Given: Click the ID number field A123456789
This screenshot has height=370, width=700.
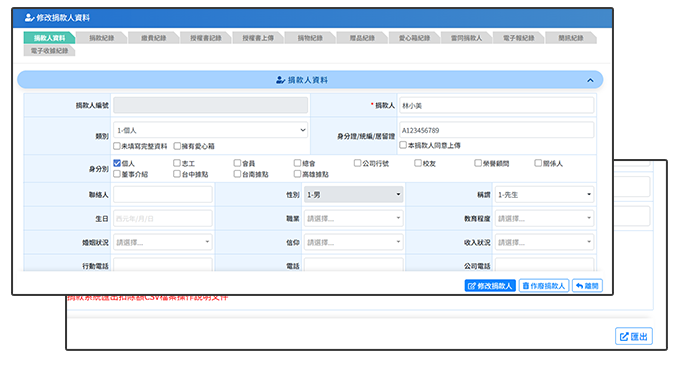Looking at the screenshot, I should (496, 130).
